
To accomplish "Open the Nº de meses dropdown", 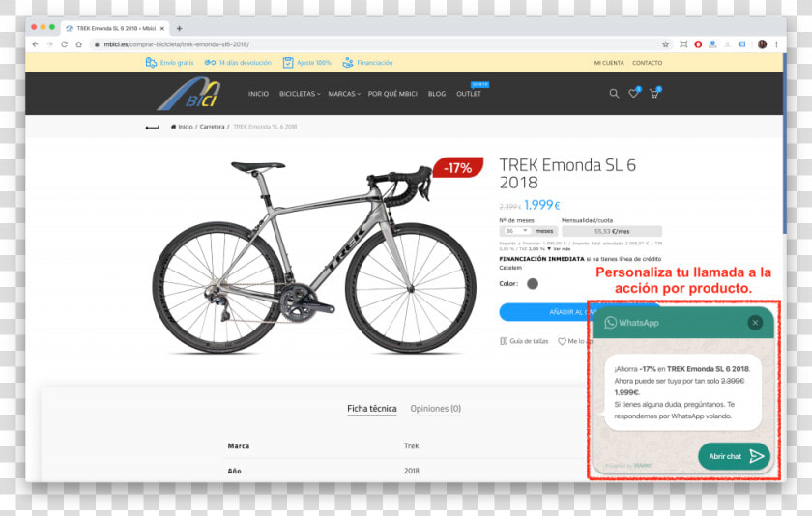I will point(516,231).
